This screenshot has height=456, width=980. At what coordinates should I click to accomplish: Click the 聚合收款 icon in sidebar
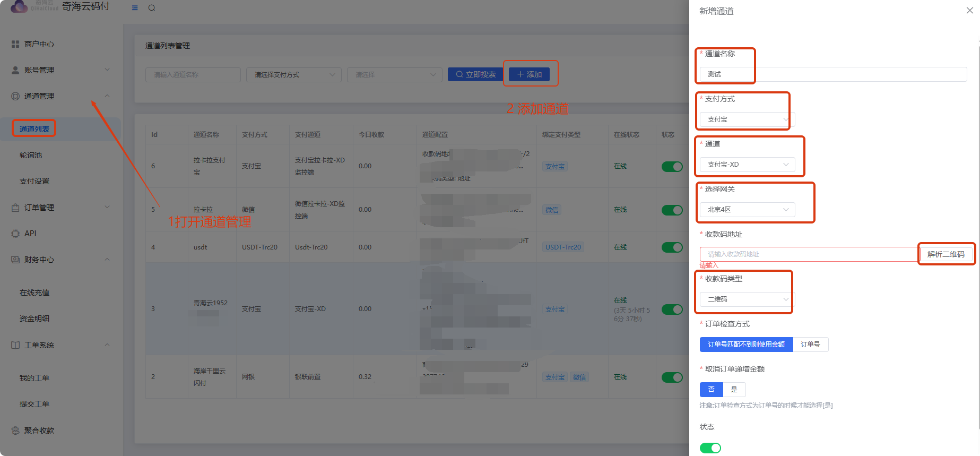[15, 431]
